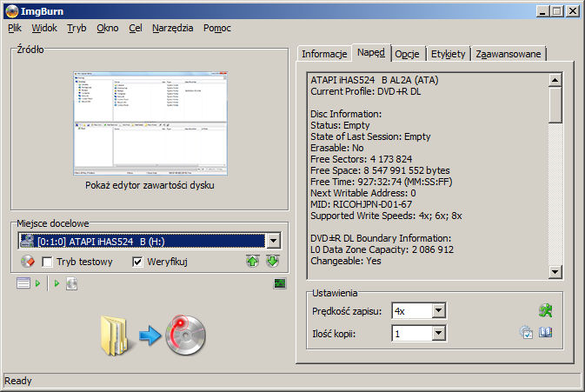Click the green up arrow eject tray icon
This screenshot has width=585, height=392.
[x=253, y=261]
